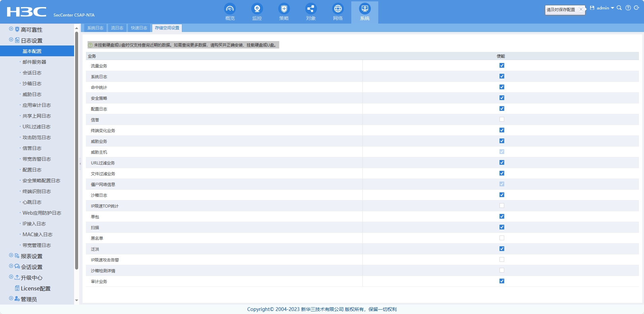Click the 使能 column header
The image size is (644, 314).
tap(501, 56)
